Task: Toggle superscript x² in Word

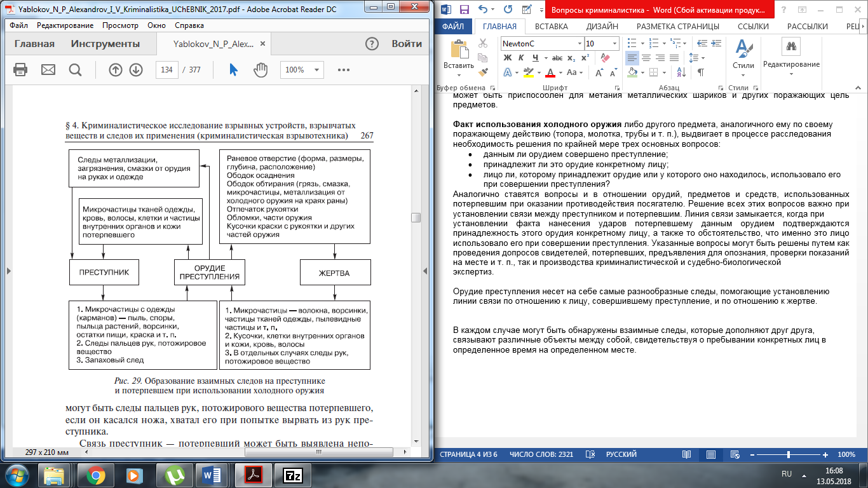Action: [x=585, y=58]
